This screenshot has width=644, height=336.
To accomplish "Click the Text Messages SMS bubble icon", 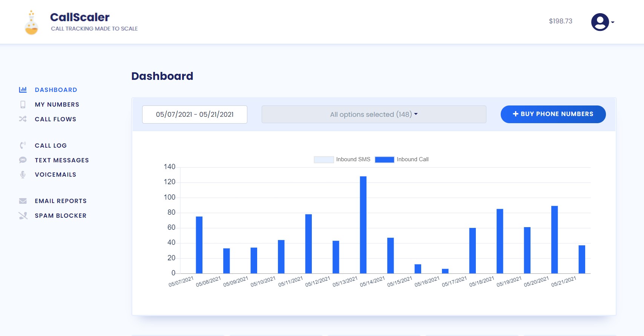I will point(23,160).
